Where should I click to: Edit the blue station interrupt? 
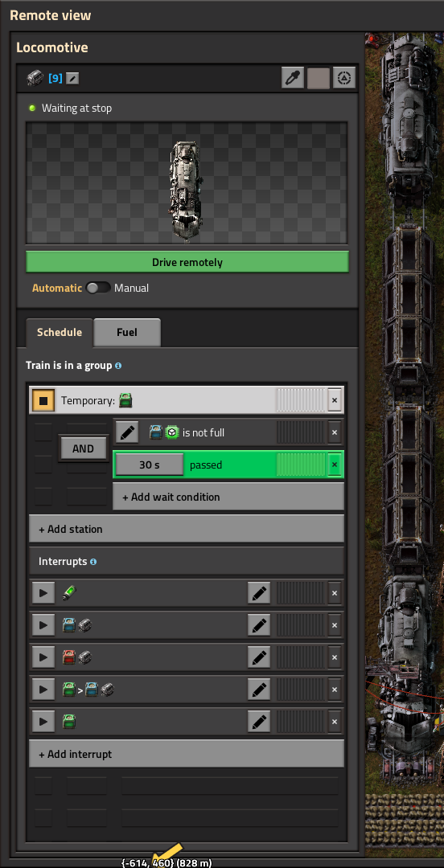(x=259, y=625)
